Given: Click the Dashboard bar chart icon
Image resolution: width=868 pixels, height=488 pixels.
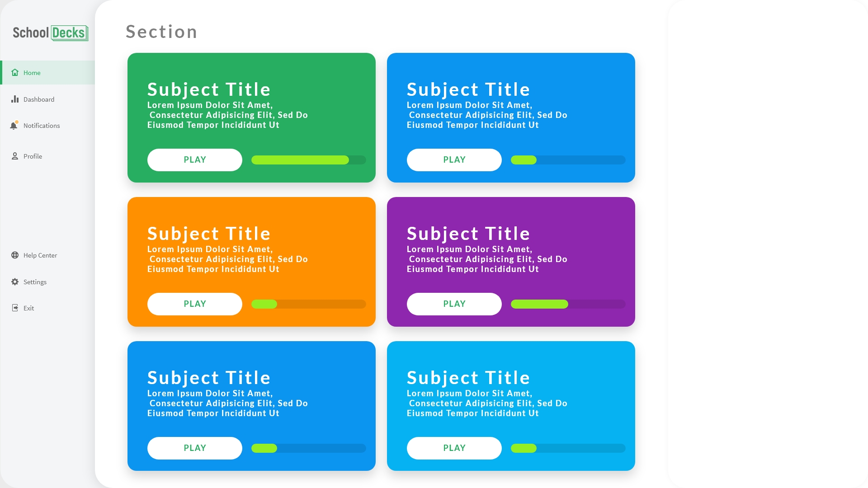Looking at the screenshot, I should pos(15,99).
